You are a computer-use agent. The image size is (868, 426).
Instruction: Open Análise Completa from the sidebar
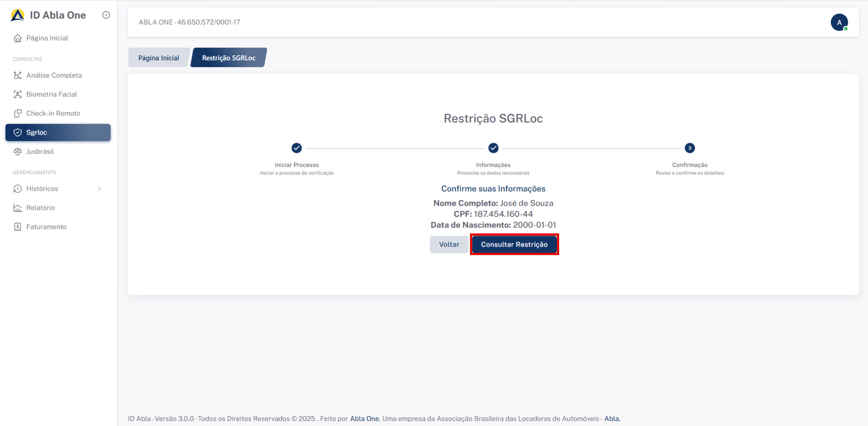click(x=54, y=75)
